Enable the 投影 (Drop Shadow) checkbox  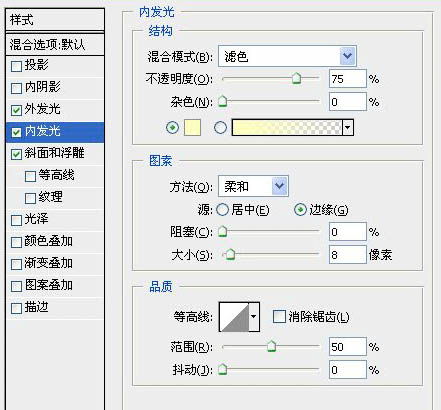[16, 66]
